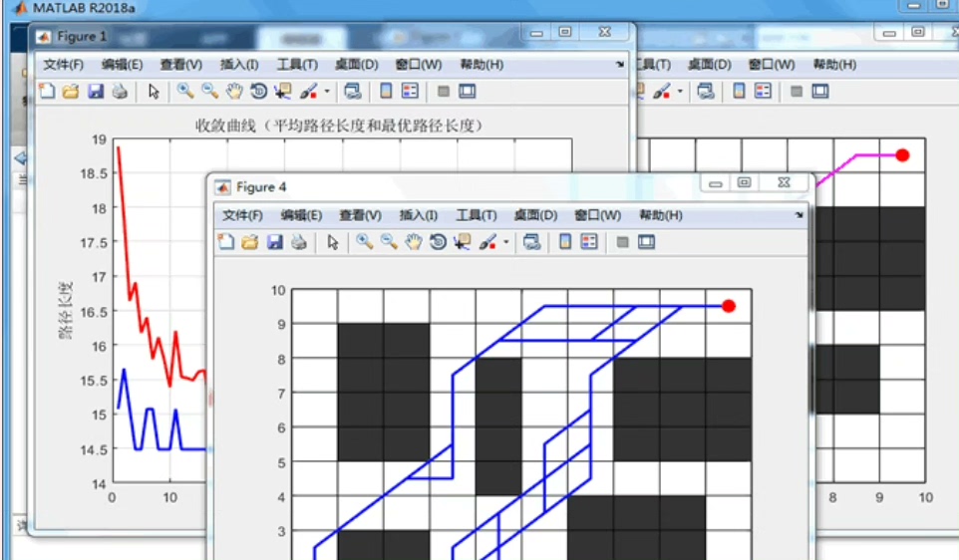Viewport: 959px width, 560px height.
Task: Show Plot Tools in Figure 4 toolbar
Action: [646, 241]
